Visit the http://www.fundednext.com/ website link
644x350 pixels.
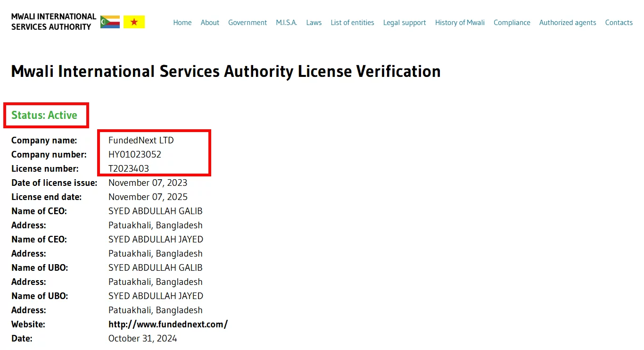tap(168, 324)
